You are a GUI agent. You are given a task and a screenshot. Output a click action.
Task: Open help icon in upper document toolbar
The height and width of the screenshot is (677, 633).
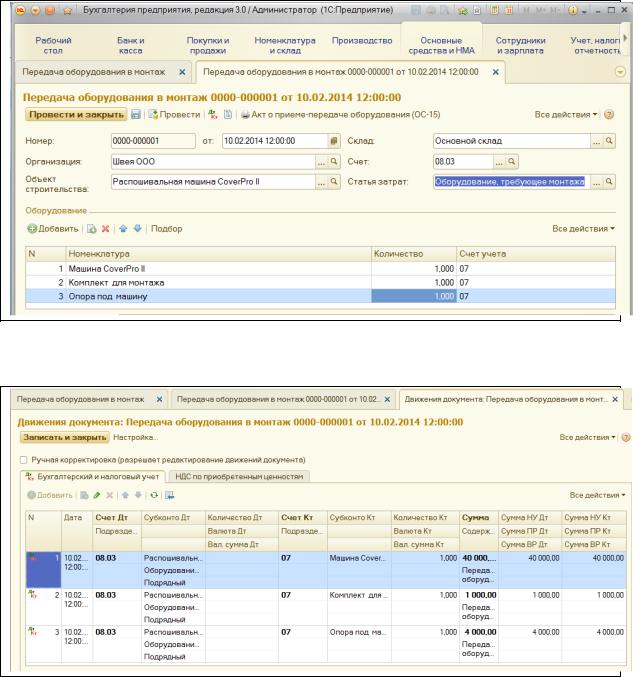click(609, 114)
